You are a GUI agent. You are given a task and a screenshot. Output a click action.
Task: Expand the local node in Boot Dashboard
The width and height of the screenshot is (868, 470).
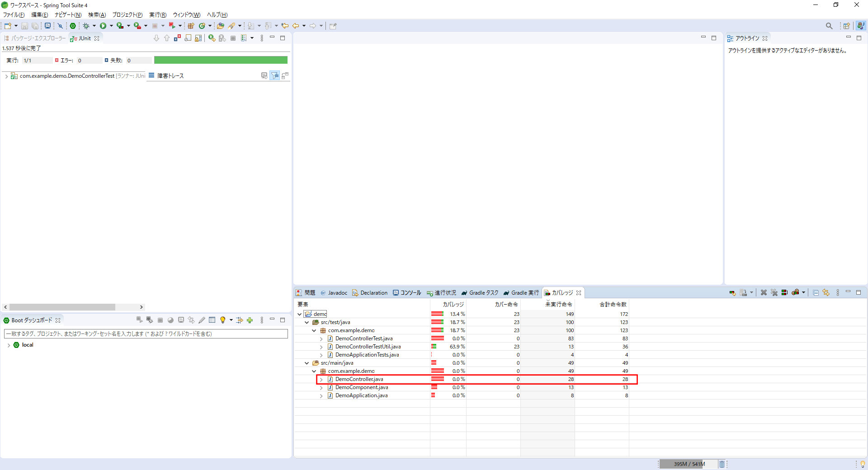click(x=9, y=345)
